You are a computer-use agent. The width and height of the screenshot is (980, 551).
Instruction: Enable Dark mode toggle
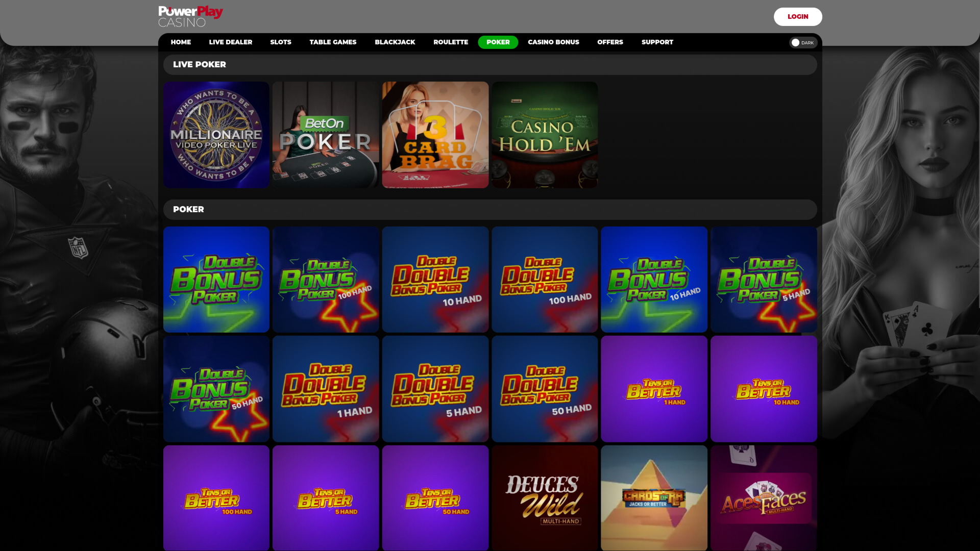point(803,42)
